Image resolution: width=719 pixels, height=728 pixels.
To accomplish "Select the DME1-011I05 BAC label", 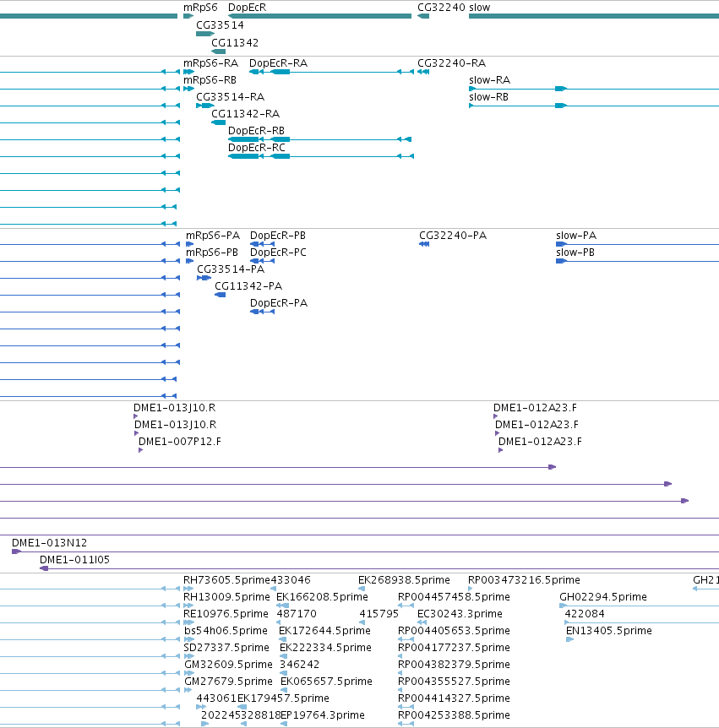I will click(x=74, y=560).
